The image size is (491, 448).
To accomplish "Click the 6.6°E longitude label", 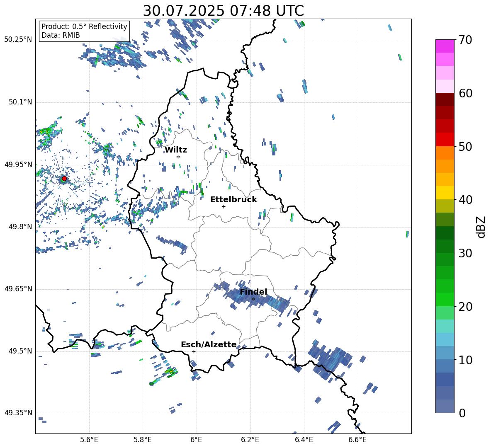I will click(x=357, y=440).
